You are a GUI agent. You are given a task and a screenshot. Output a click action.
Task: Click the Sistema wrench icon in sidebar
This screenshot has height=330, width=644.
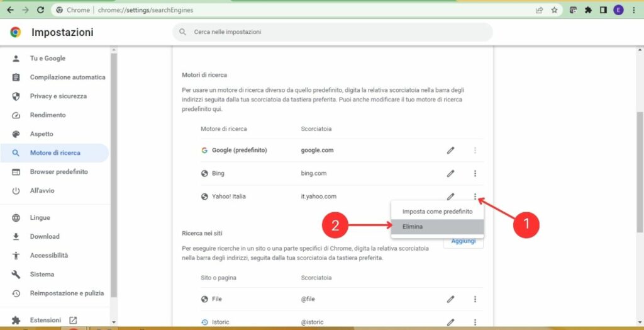point(16,275)
